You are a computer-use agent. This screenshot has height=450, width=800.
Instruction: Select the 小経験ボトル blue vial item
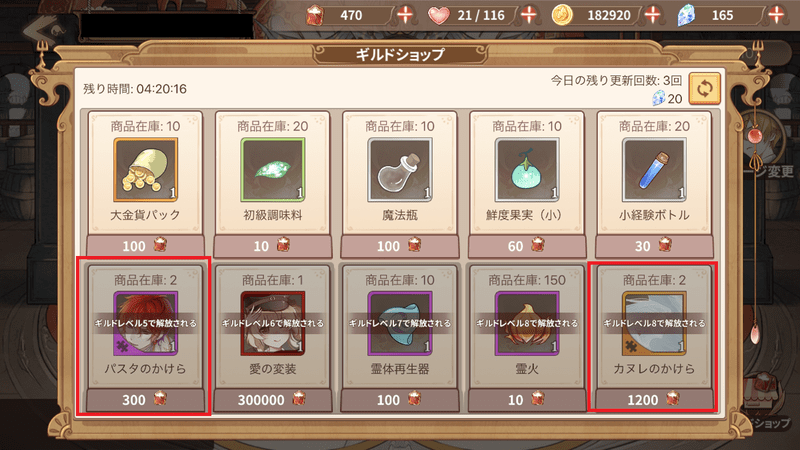[x=654, y=170]
